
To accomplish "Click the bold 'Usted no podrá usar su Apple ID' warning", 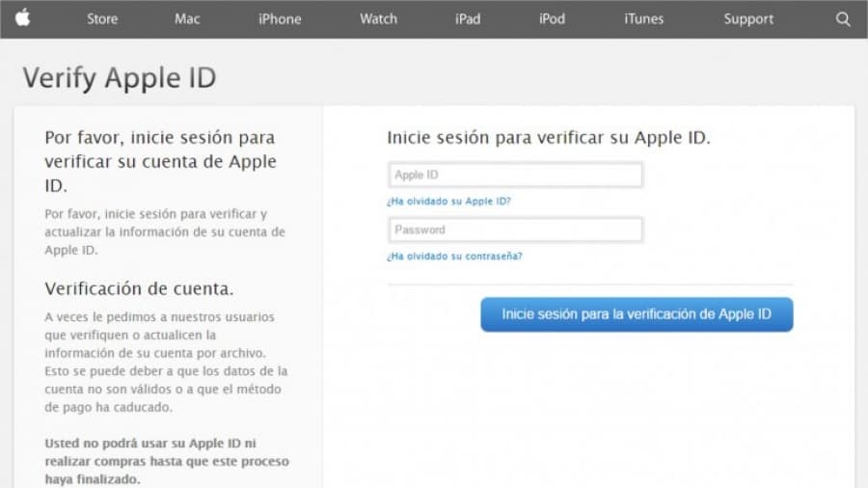I will [167, 461].
